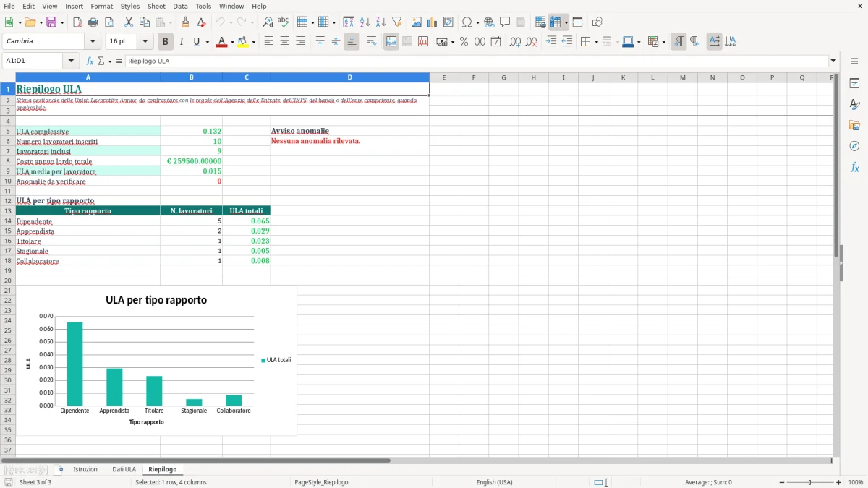Click the AutoFilter funnel icon
Viewport: 868px width, 488px height.
[396, 22]
